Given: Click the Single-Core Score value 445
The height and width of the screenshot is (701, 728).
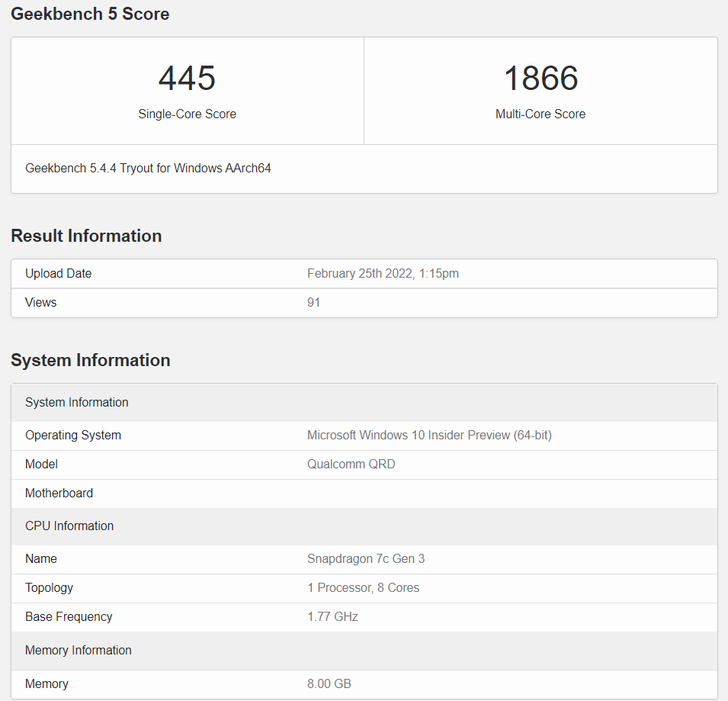Looking at the screenshot, I should tap(187, 77).
